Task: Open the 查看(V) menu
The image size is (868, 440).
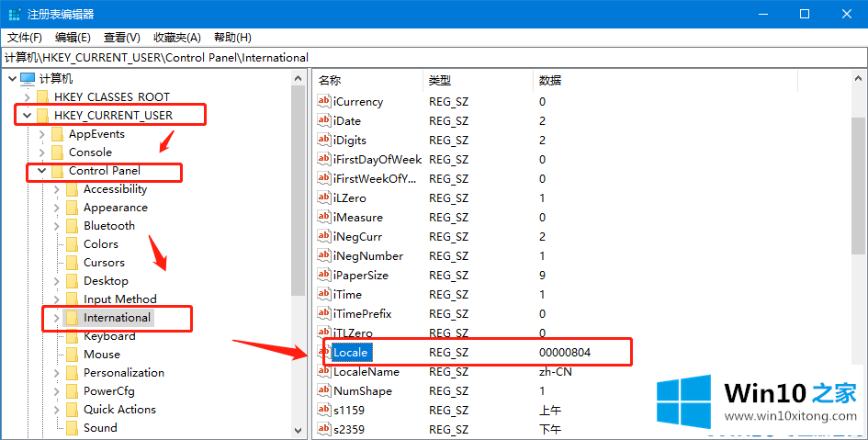Action: click(x=122, y=38)
